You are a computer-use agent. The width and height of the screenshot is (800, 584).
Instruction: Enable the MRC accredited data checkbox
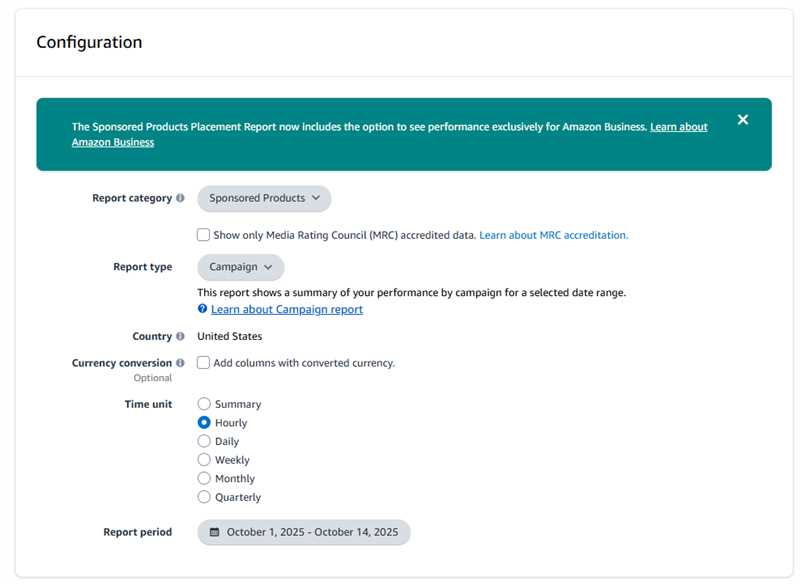(x=204, y=235)
